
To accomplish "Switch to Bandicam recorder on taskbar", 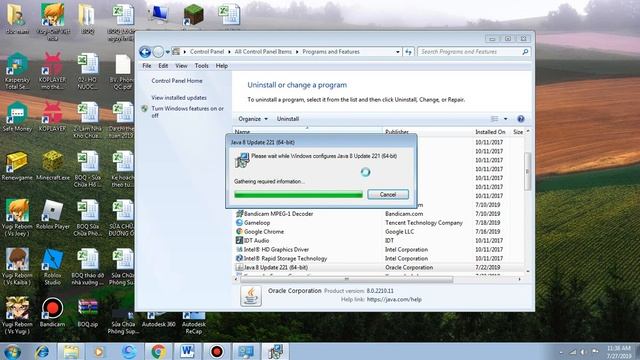I will pyautogui.click(x=217, y=352).
